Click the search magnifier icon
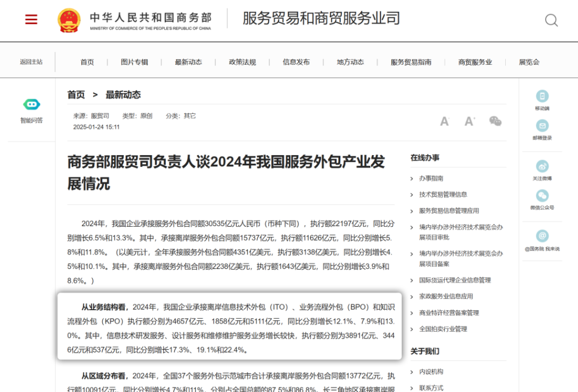The image size is (578, 392). (551, 20)
